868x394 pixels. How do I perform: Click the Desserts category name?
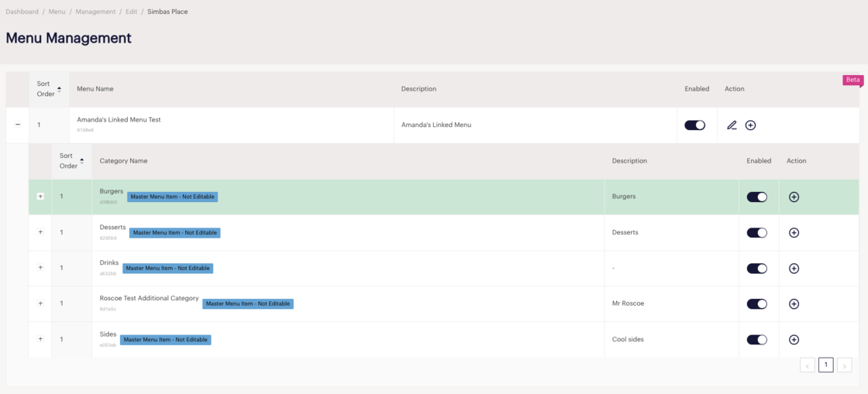113,227
